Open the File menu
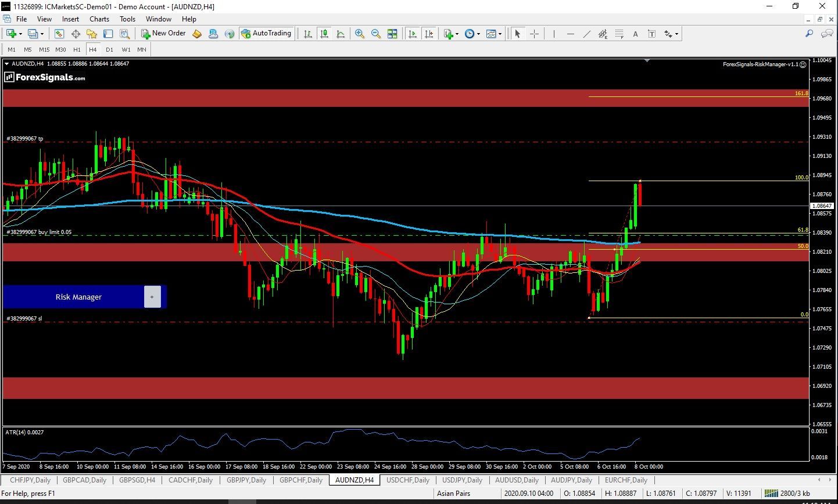Viewport: 838px width, 504px height. (22, 19)
